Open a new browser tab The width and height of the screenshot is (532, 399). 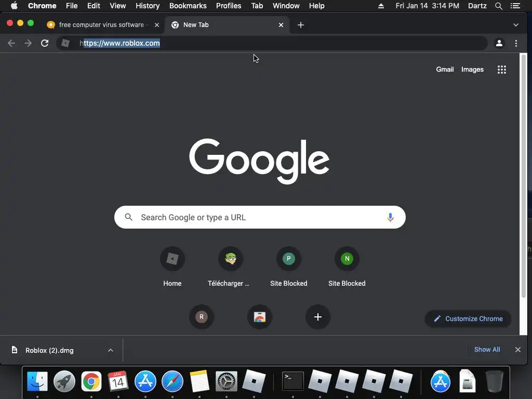pyautogui.click(x=301, y=25)
